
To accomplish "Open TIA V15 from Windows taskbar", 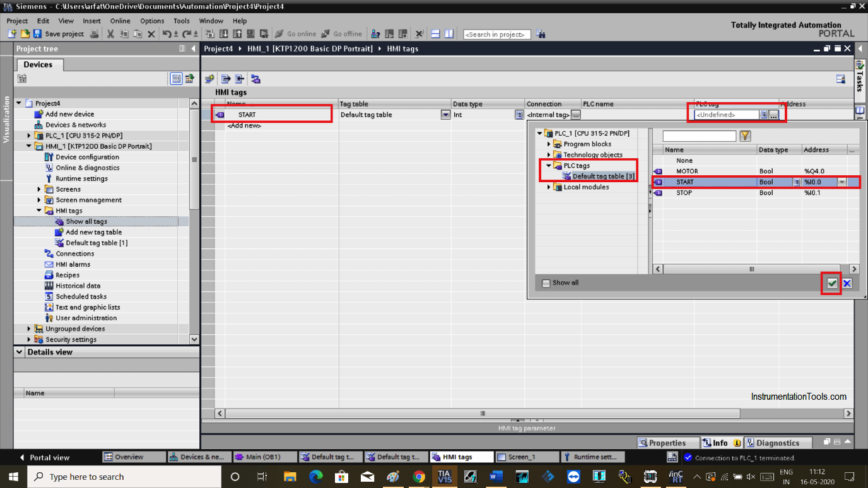I will tap(444, 476).
